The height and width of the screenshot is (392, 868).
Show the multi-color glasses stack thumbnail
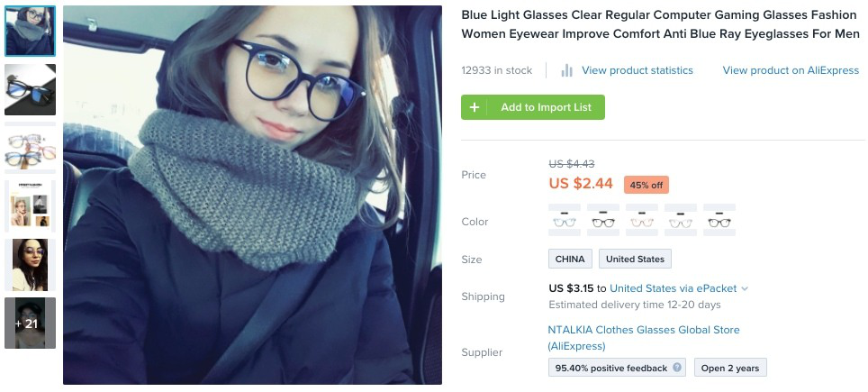pyautogui.click(x=30, y=148)
